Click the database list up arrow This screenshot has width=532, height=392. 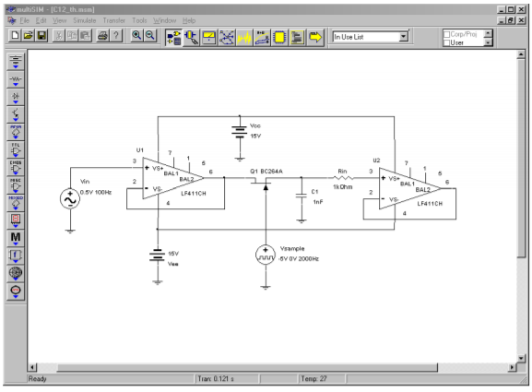(488, 33)
